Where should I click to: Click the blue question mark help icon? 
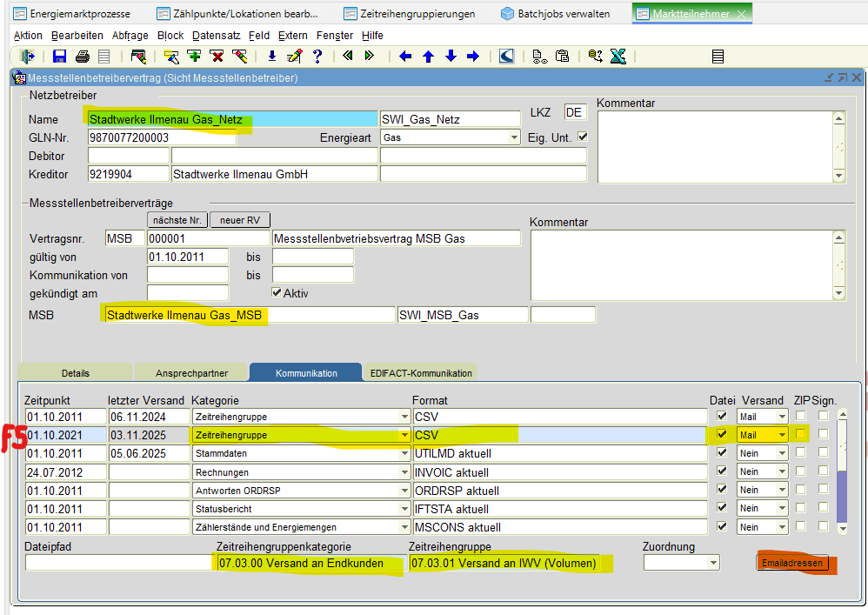click(x=317, y=57)
